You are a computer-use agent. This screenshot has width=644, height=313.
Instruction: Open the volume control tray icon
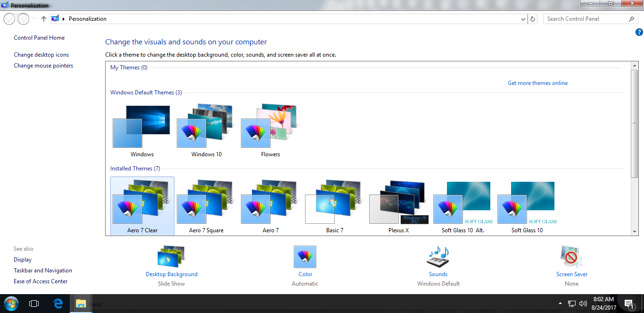pos(583,304)
